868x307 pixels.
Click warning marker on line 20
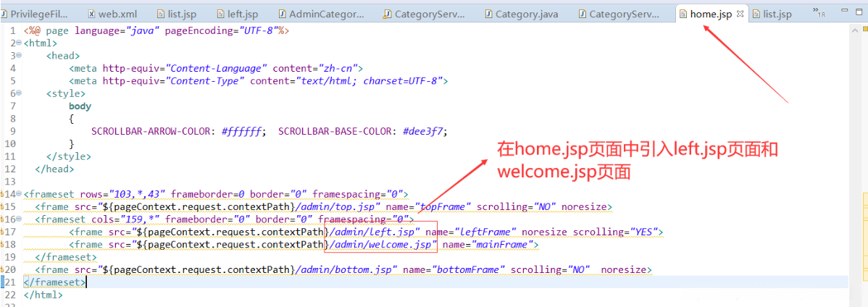(x=2, y=270)
